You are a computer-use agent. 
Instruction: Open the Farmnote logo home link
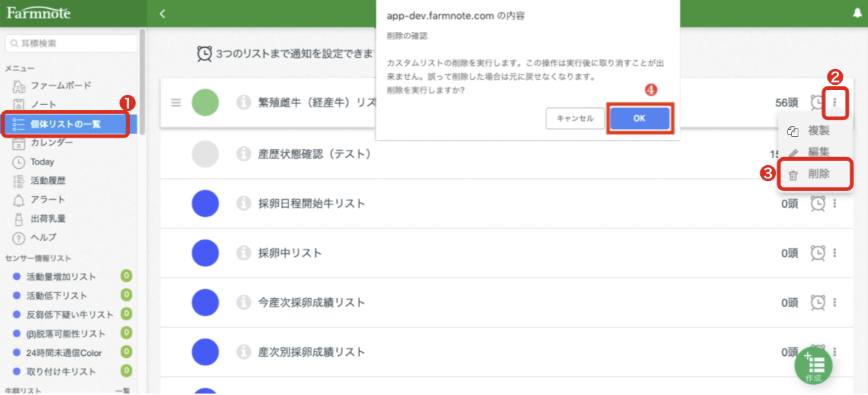pos(38,14)
